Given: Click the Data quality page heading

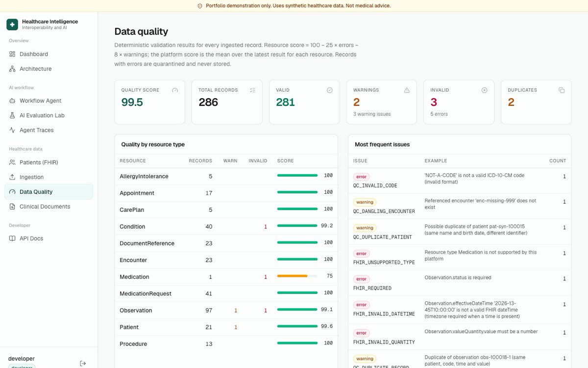Looking at the screenshot, I should (141, 31).
